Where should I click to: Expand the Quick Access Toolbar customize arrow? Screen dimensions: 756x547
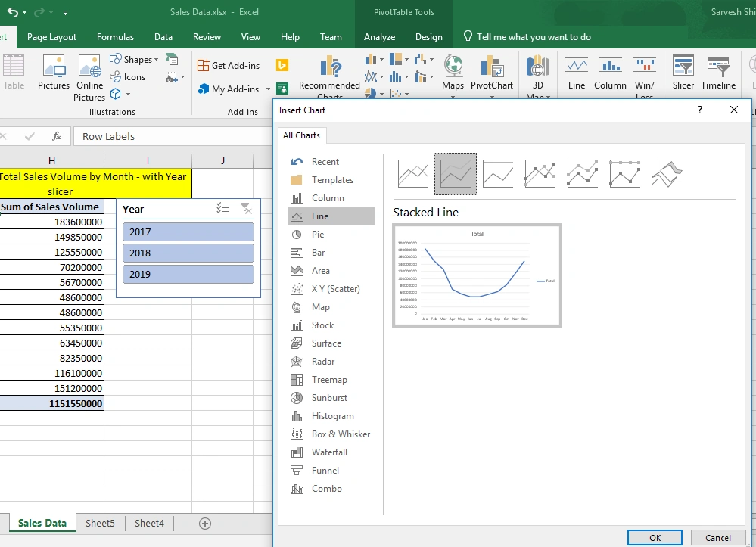point(65,13)
